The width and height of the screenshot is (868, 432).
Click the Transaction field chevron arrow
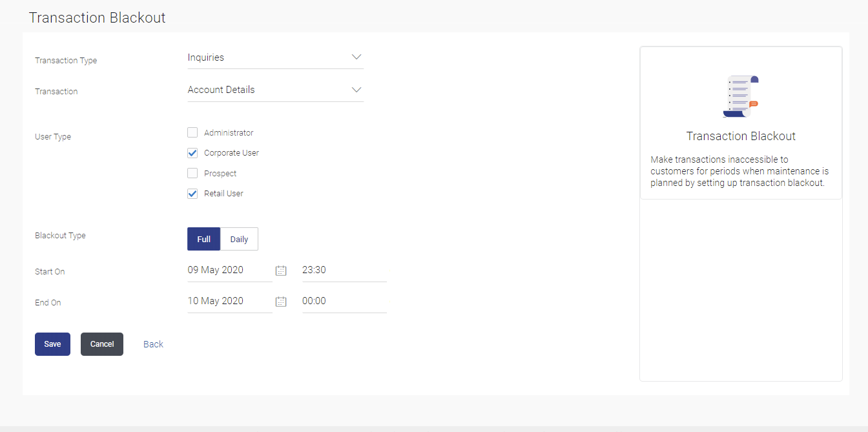pyautogui.click(x=356, y=90)
